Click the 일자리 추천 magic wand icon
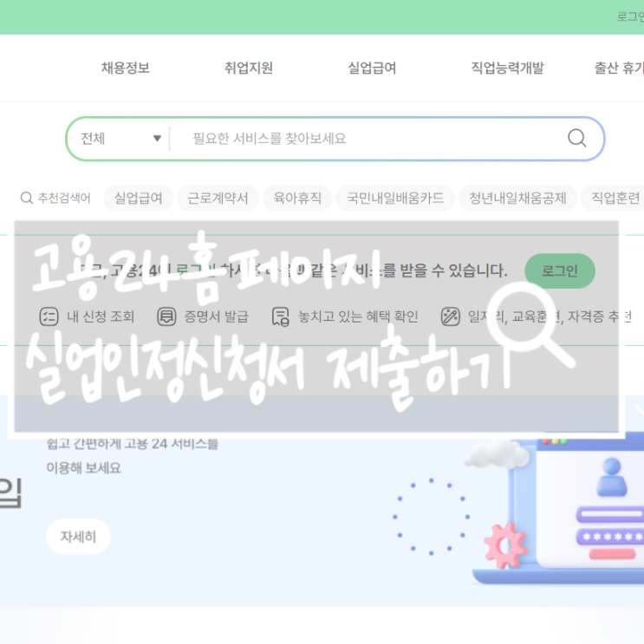 tap(451, 316)
